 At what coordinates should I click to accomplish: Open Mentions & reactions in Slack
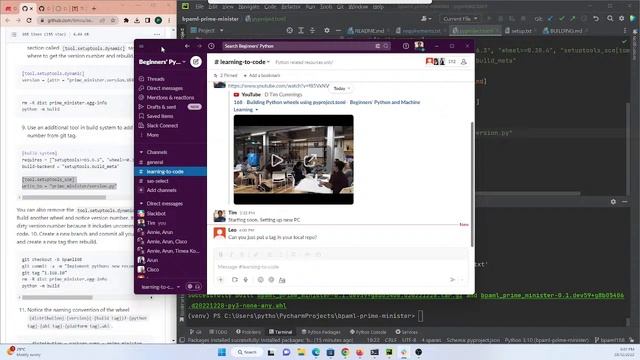169,98
